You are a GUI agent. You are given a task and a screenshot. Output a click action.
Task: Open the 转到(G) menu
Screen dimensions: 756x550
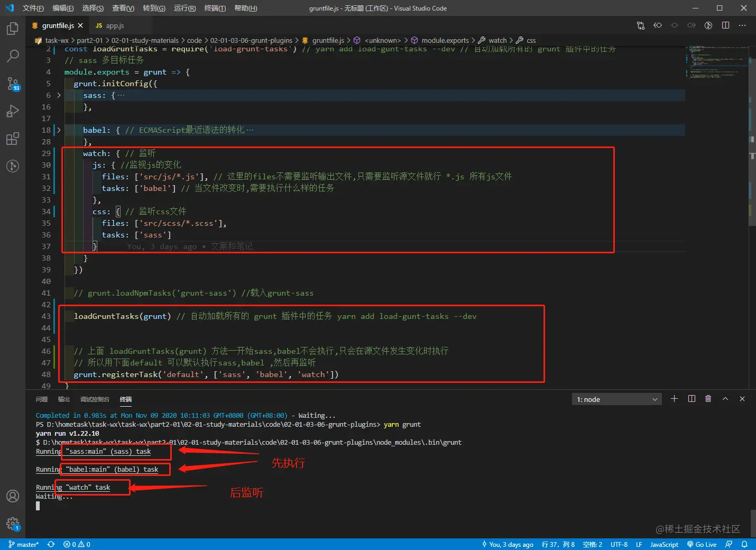(x=154, y=8)
